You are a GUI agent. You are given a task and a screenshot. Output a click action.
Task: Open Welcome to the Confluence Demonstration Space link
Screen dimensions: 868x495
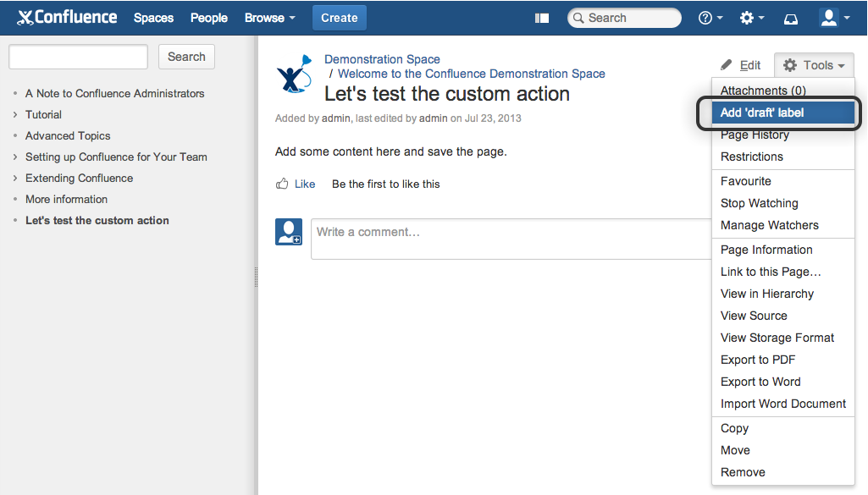tap(471, 74)
